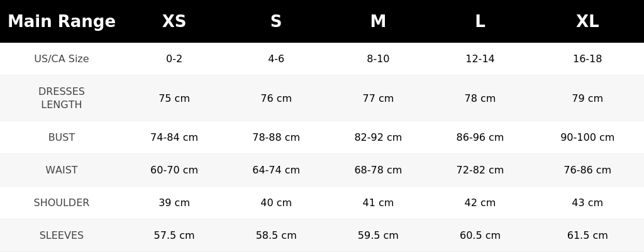Select the S column header
This screenshot has height=252, width=644.
coord(276,21)
